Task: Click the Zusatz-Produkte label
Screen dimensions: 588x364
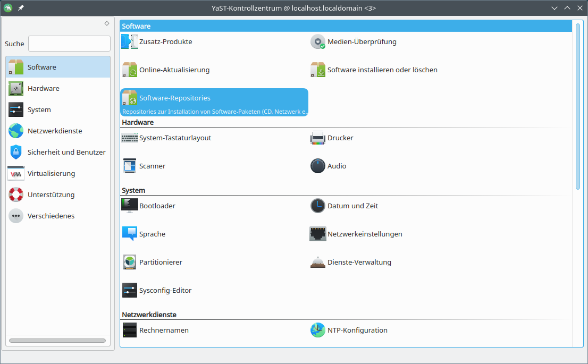Action: [x=166, y=41]
